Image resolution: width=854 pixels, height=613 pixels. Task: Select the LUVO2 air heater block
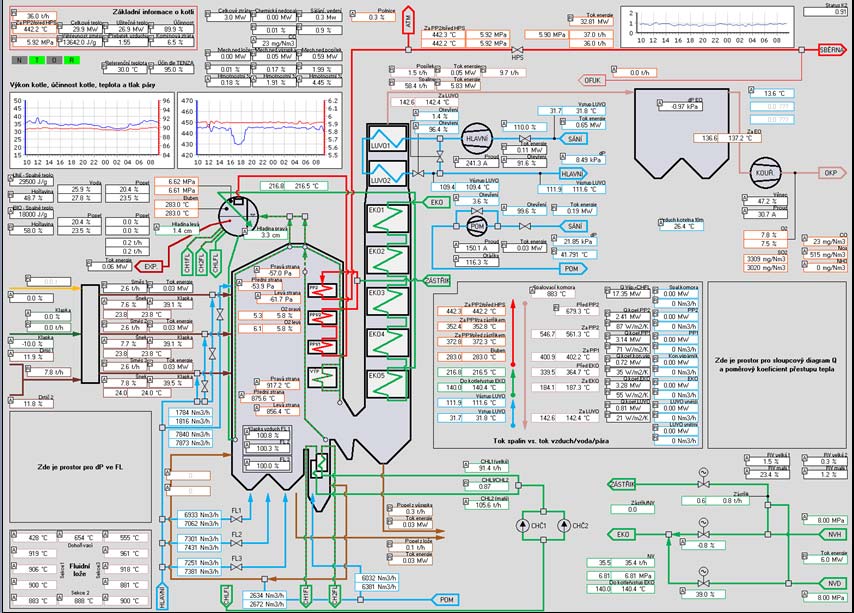387,174
